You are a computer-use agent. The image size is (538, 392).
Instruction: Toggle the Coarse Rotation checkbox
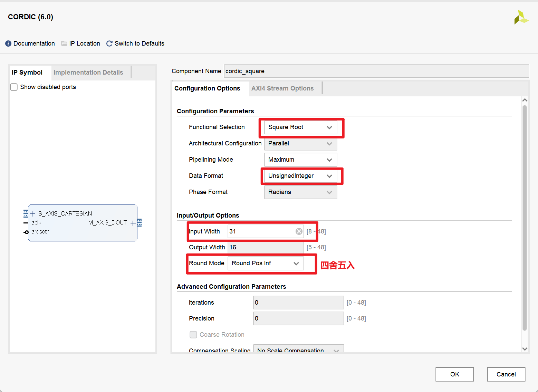point(193,335)
